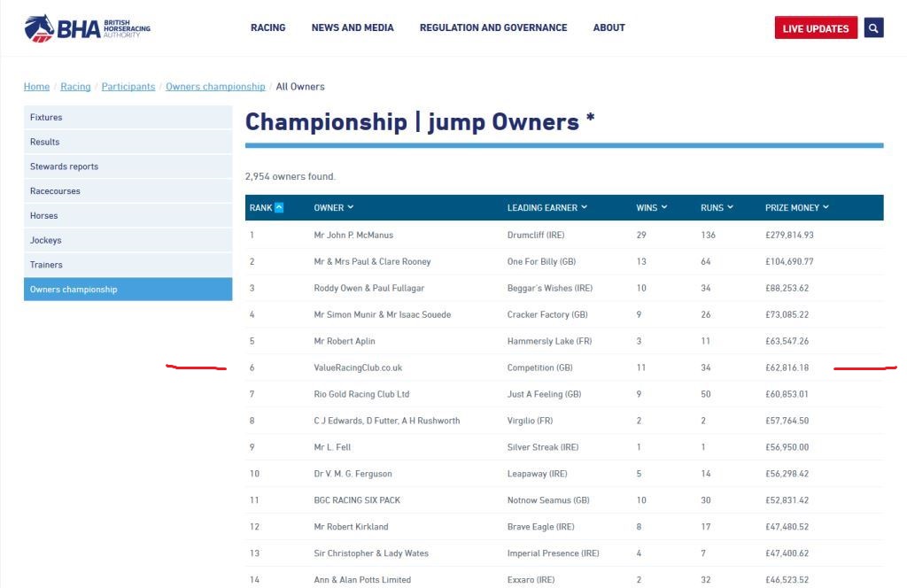Click owner Sir Christopher & Lady Wates
This screenshot has width=907, height=588.
click(371, 553)
